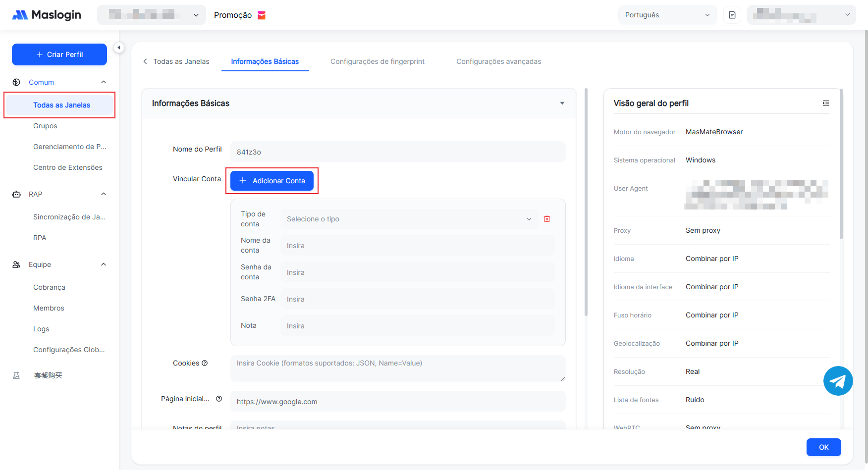Image resolution: width=868 pixels, height=470 pixels.
Task: Go back to Todas as Janelas
Action: click(176, 61)
